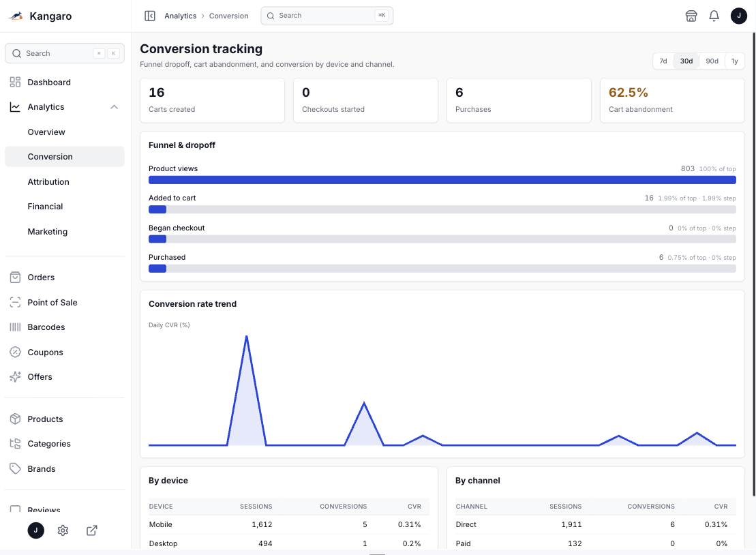Click the Carts created stat card
The image size is (756, 555).
[x=212, y=100]
